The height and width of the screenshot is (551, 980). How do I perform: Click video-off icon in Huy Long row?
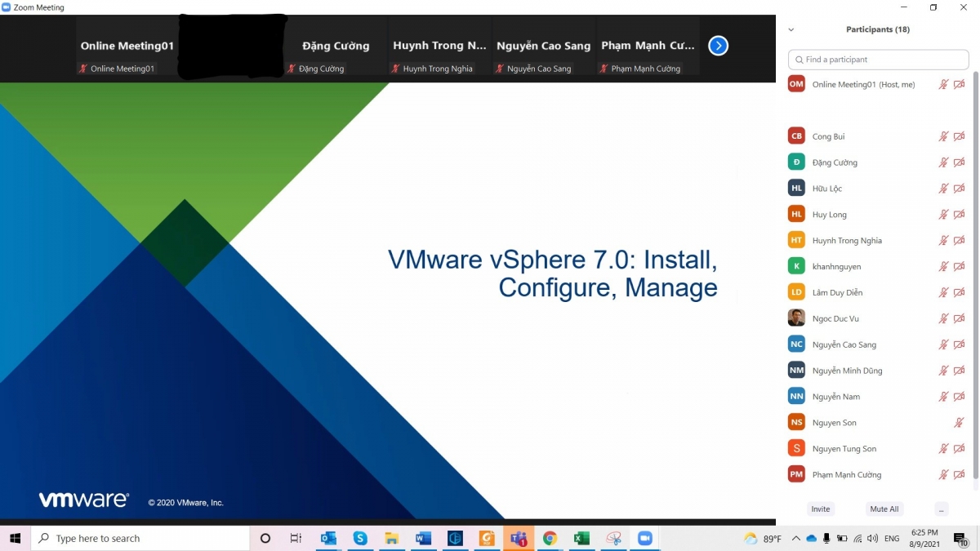tap(960, 215)
